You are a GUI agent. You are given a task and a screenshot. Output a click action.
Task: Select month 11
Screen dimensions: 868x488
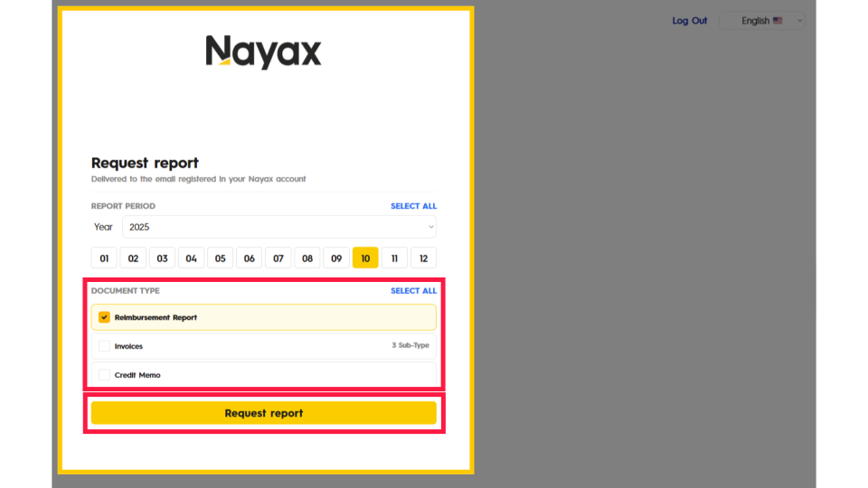coord(395,258)
